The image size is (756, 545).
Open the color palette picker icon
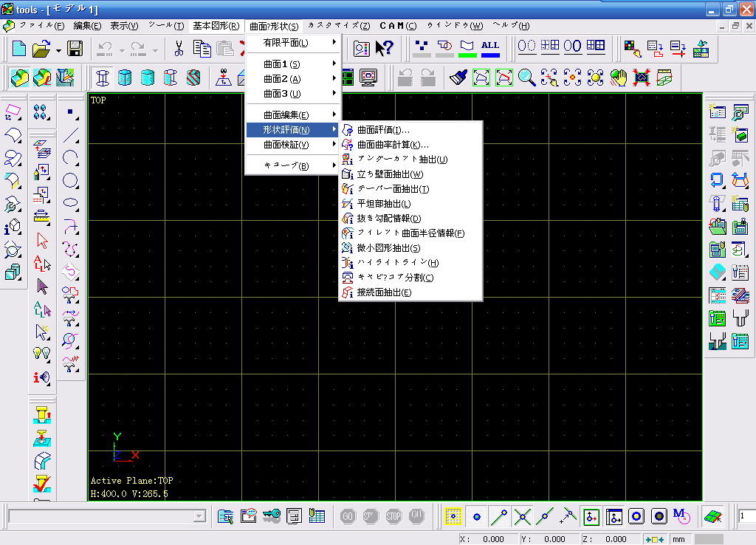coord(633,48)
